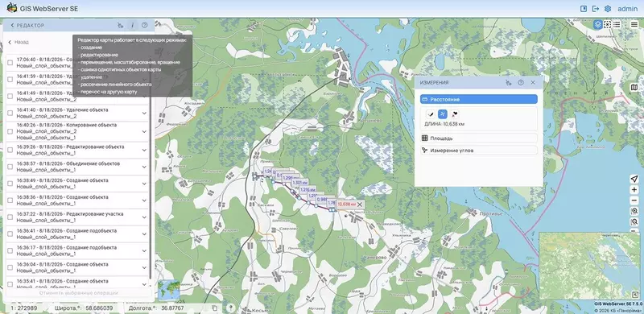Open the hamburger main menu

(x=634, y=24)
